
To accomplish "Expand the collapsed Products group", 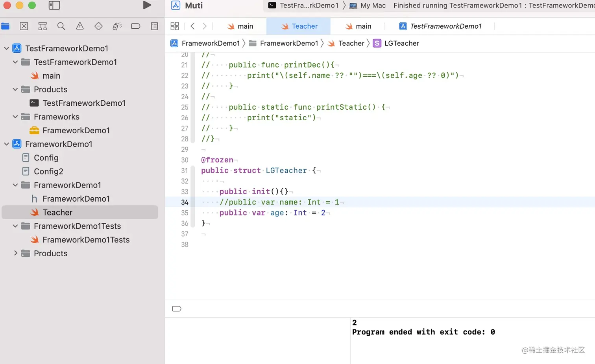I will click(15, 254).
